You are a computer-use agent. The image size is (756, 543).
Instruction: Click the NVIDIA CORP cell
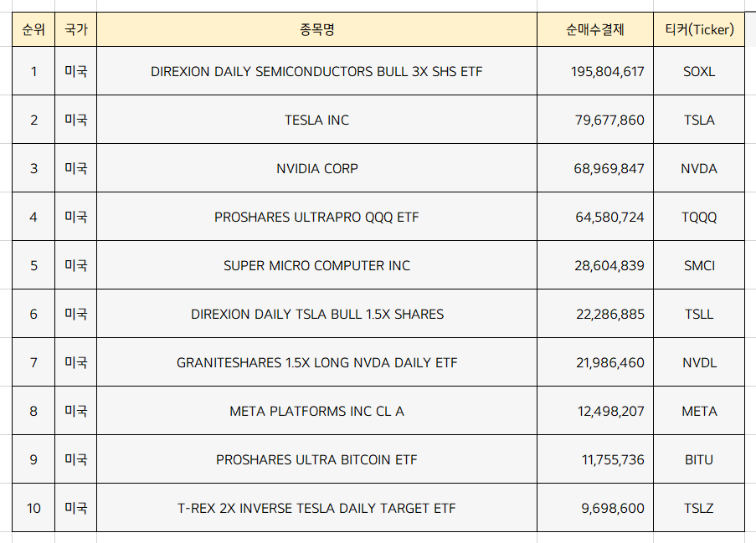click(x=316, y=168)
